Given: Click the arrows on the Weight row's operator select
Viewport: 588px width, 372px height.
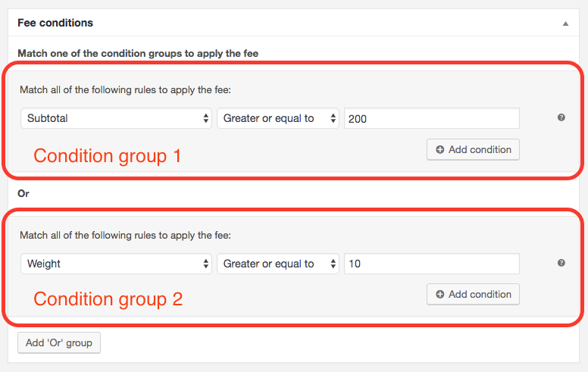Looking at the screenshot, I should (333, 264).
